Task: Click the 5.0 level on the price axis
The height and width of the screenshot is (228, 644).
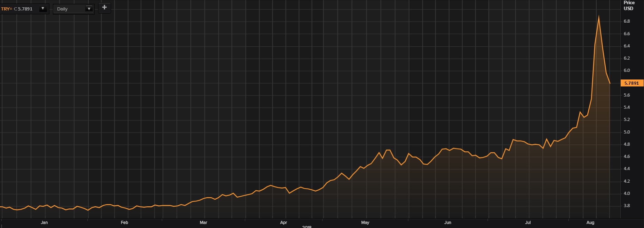Action: click(x=627, y=132)
